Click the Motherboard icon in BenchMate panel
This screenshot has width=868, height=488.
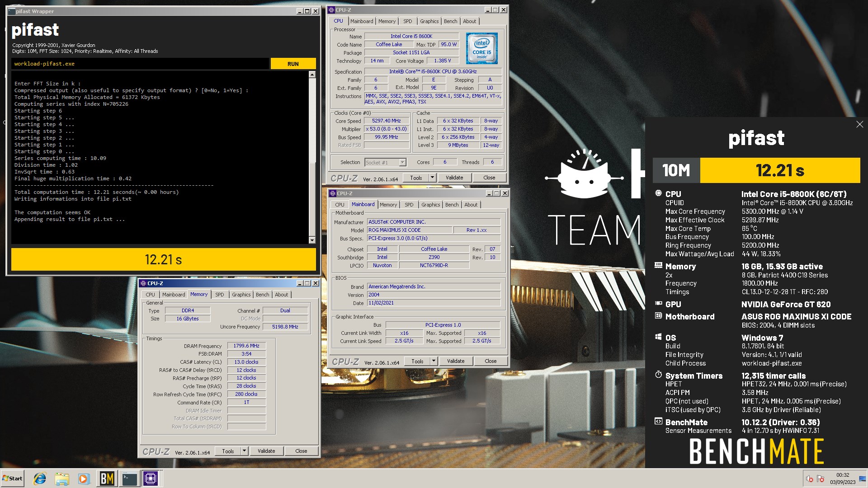(658, 316)
